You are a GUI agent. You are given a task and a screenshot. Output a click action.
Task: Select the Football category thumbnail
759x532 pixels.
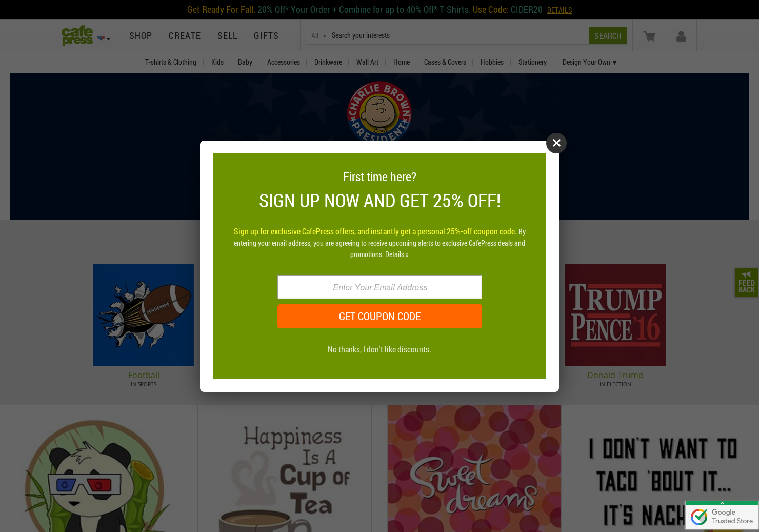coord(144,315)
